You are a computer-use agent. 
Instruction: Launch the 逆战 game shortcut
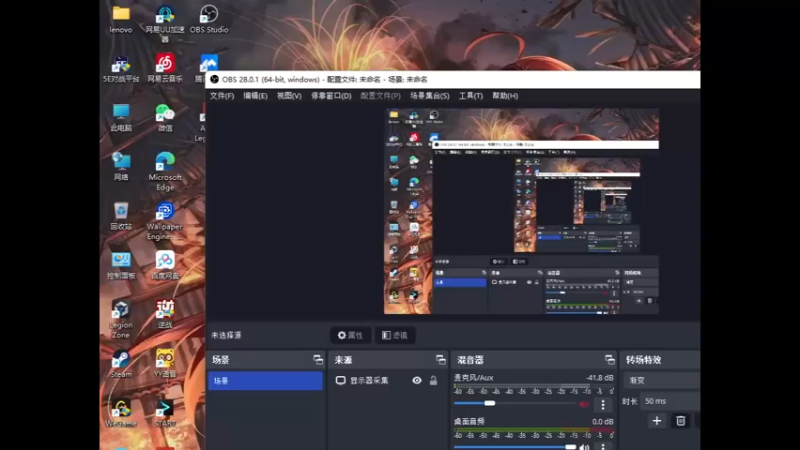[x=165, y=314]
